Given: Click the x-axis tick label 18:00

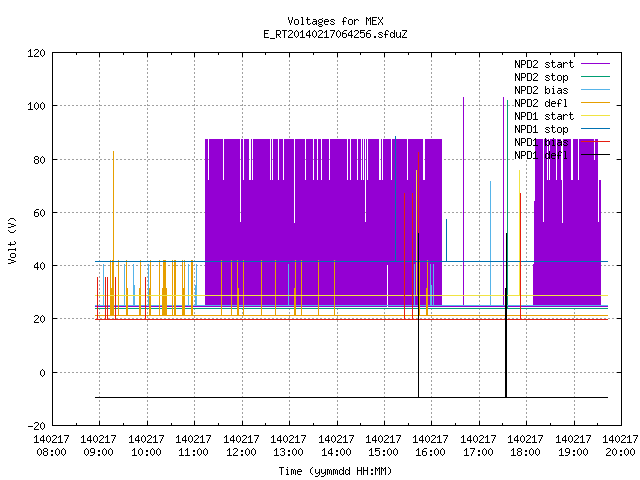Looking at the screenshot, I should coord(526,452).
